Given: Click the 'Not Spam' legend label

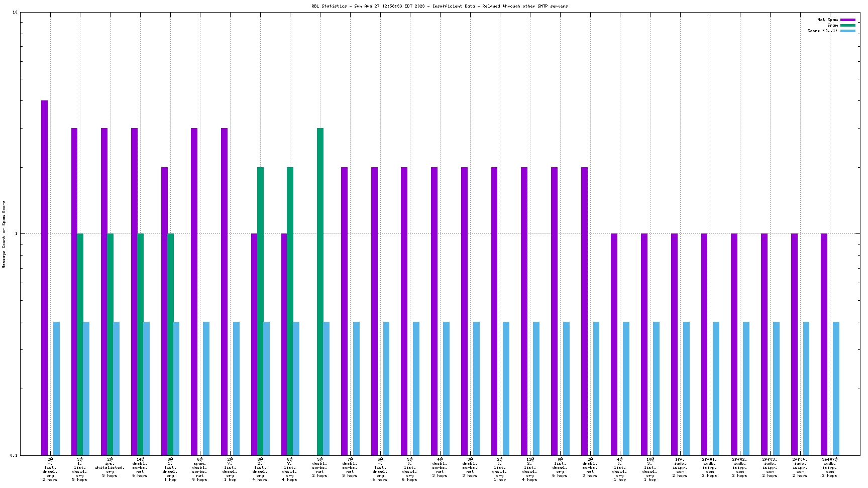Looking at the screenshot, I should point(827,20).
